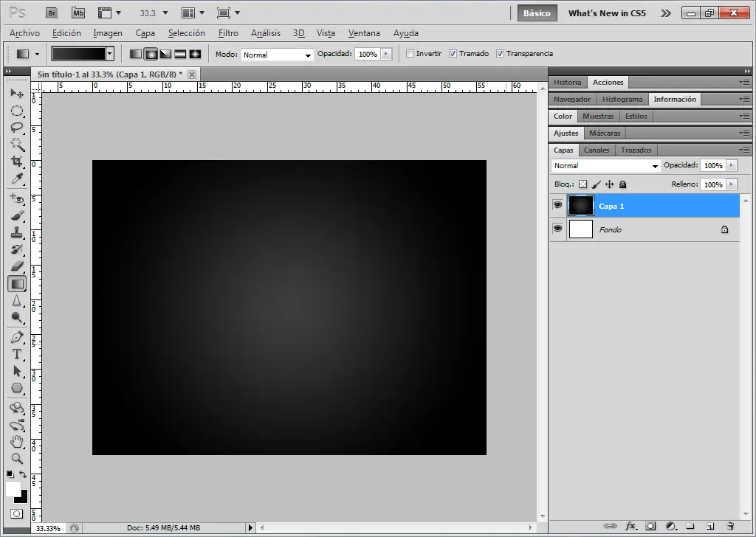Switch to the Radial gradient style
The height and width of the screenshot is (537, 756).
pyautogui.click(x=151, y=53)
